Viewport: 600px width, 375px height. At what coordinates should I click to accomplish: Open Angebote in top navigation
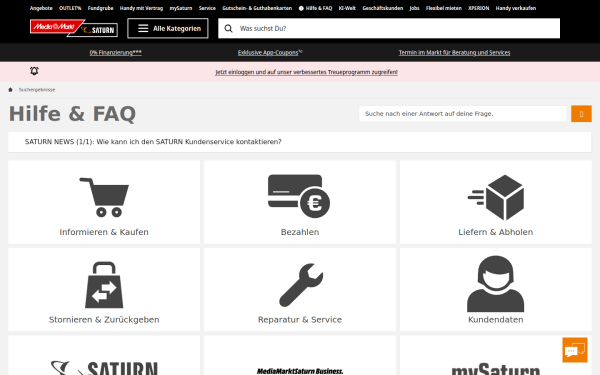(41, 8)
